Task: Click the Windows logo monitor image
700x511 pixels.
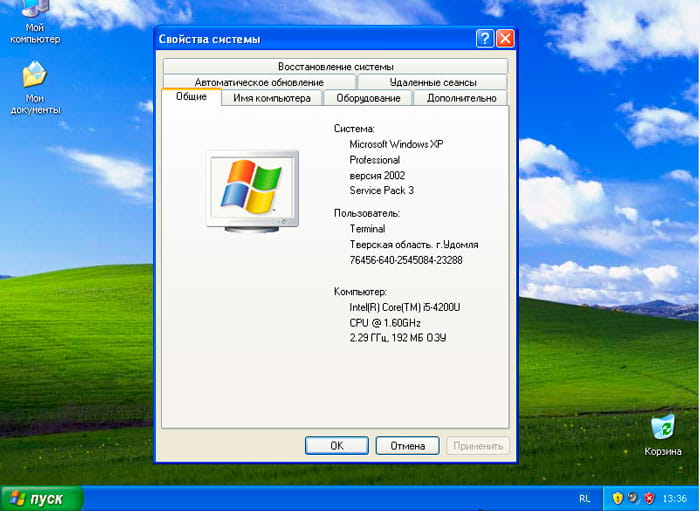Action: [x=253, y=191]
